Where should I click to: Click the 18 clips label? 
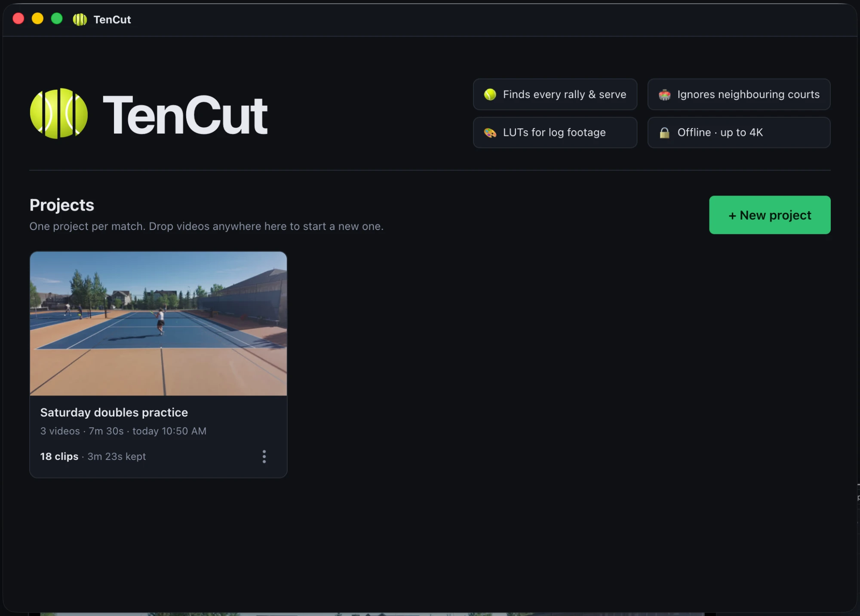59,457
